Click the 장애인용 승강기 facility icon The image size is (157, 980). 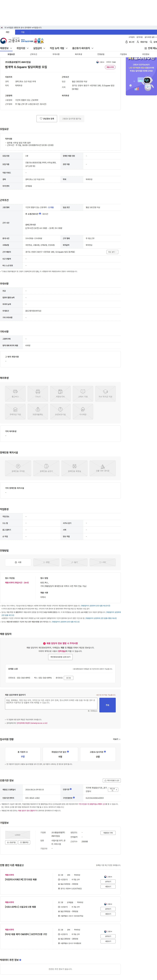point(46,468)
